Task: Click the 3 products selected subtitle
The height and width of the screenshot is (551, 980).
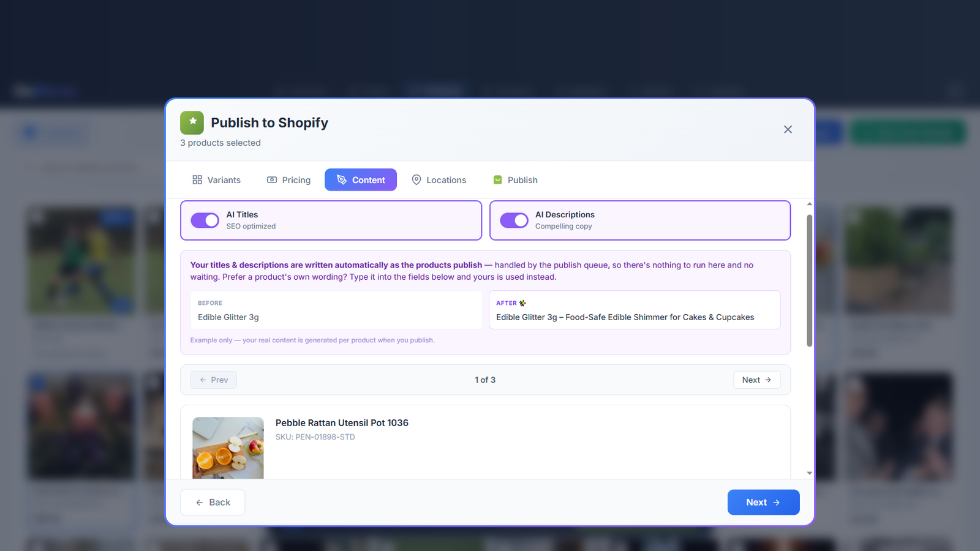Action: (221, 143)
